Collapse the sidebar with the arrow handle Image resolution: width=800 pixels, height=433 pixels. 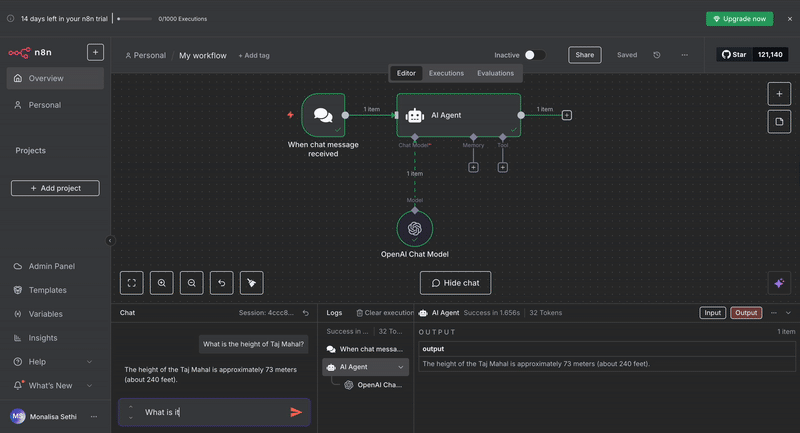pyautogui.click(x=110, y=241)
